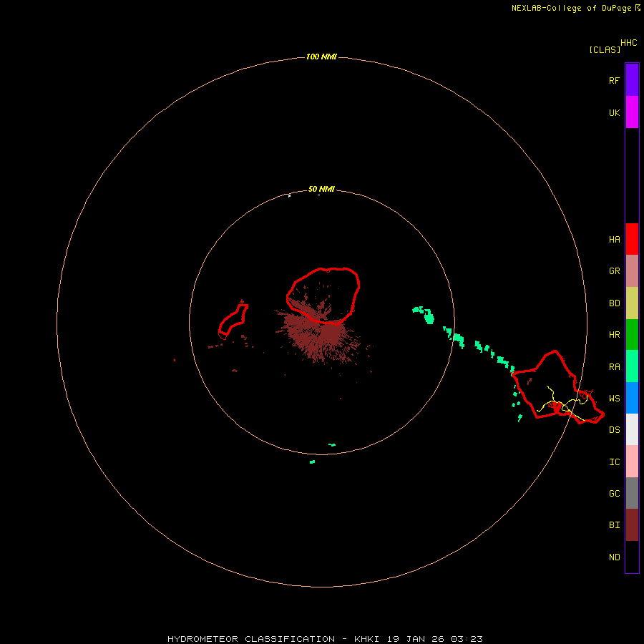644x644 pixels.
Task: Click the GC gray legend swatch
Action: coord(632,493)
